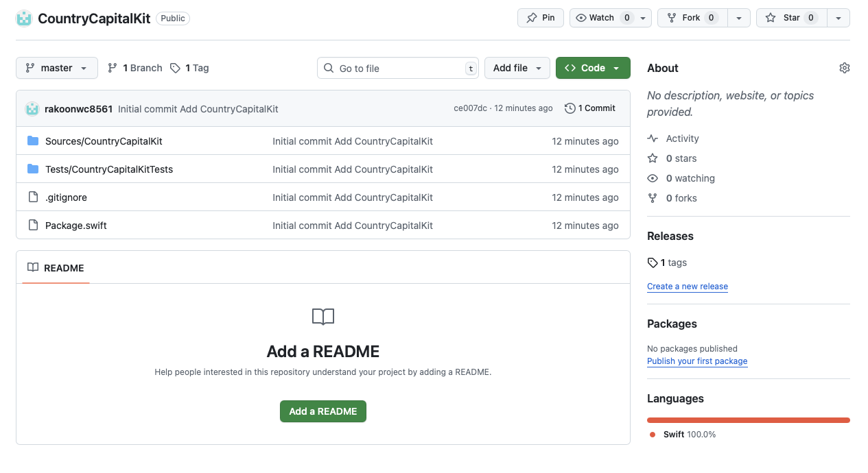Open the green Code dropdown
This screenshot has width=868, height=473.
593,68
